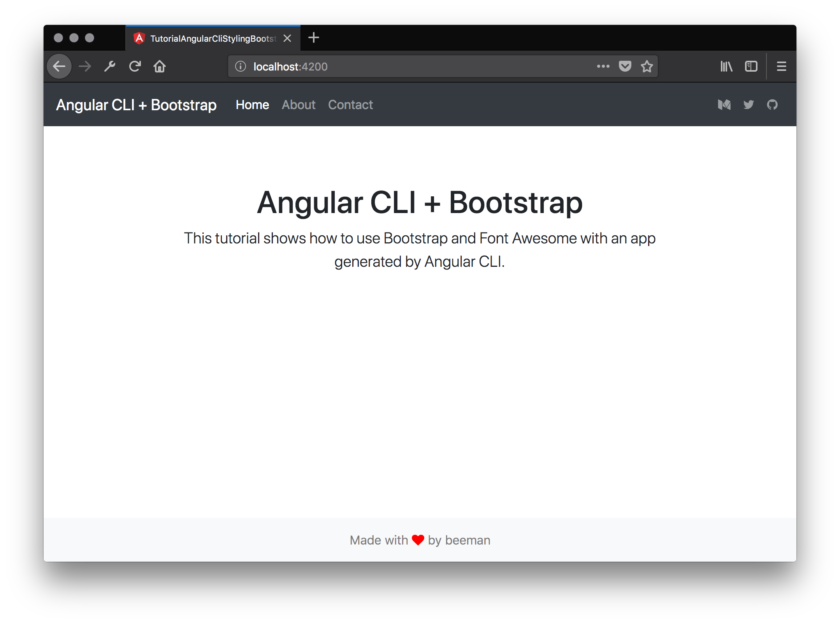Click the browser back arrow button
The image size is (840, 624).
[60, 66]
